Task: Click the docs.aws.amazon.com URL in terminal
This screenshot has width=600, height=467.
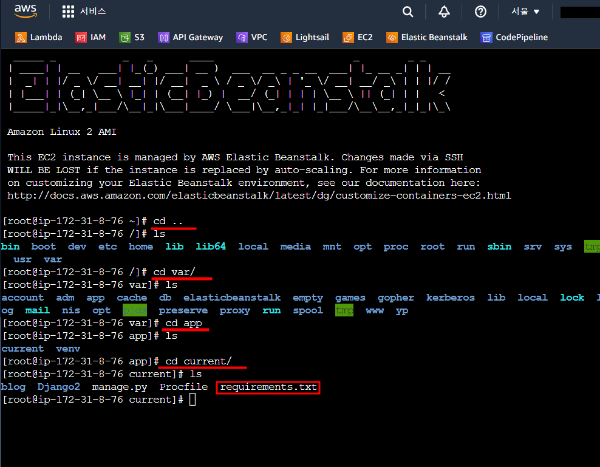Action: coord(259,196)
